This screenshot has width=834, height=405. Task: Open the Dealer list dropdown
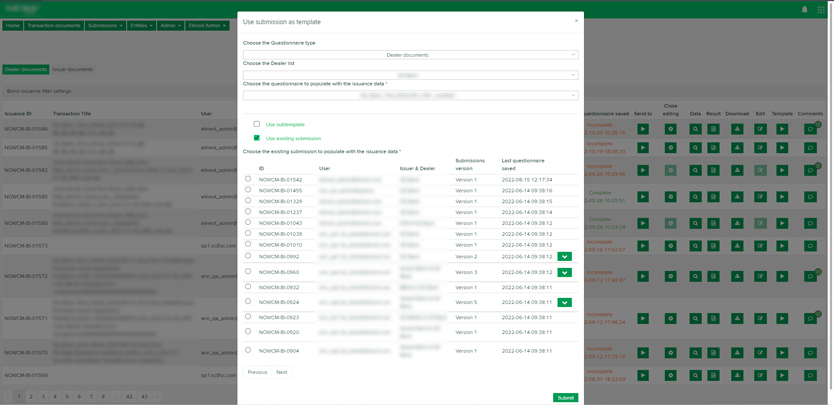pos(410,75)
